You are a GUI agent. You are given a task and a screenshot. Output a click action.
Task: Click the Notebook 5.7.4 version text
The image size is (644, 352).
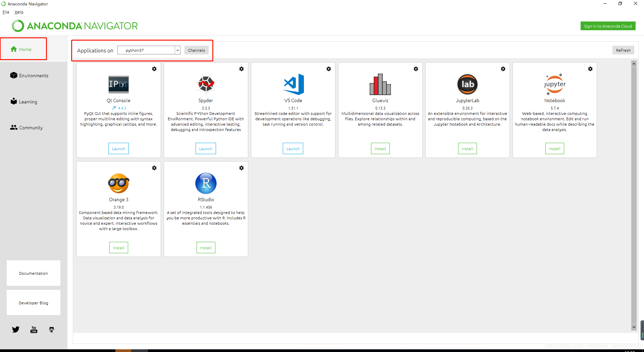pos(555,108)
